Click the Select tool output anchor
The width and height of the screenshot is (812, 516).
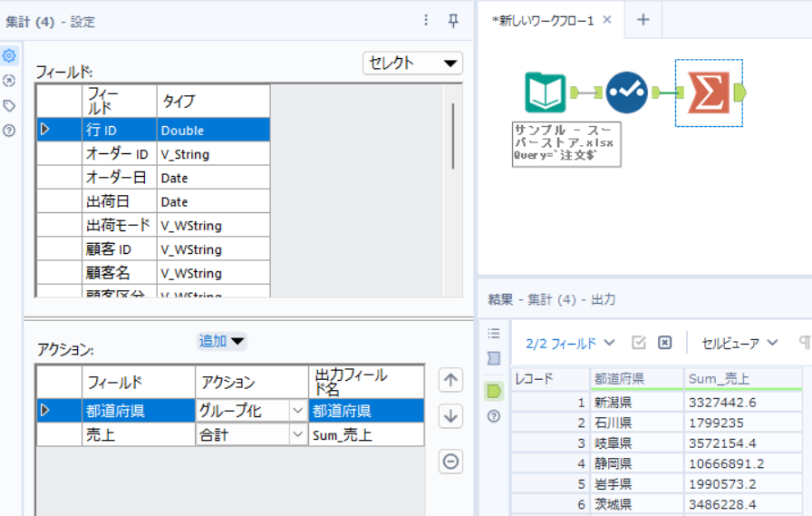(656, 92)
